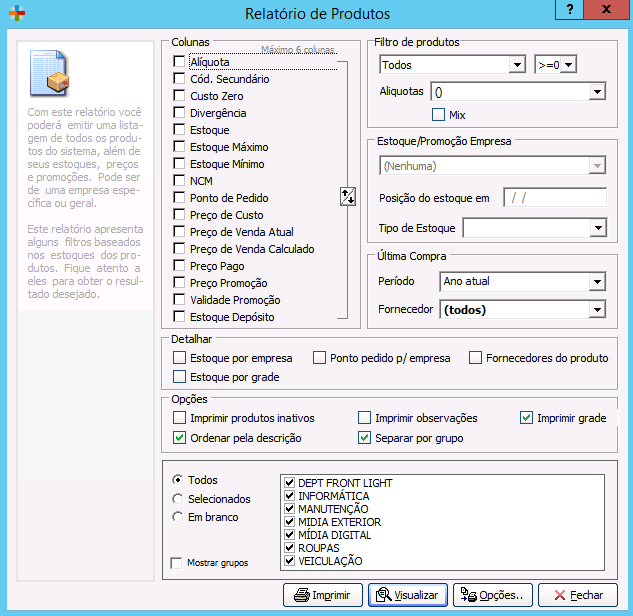Select the Selecionados radio button
This screenshot has height=616, width=633.
point(178,499)
